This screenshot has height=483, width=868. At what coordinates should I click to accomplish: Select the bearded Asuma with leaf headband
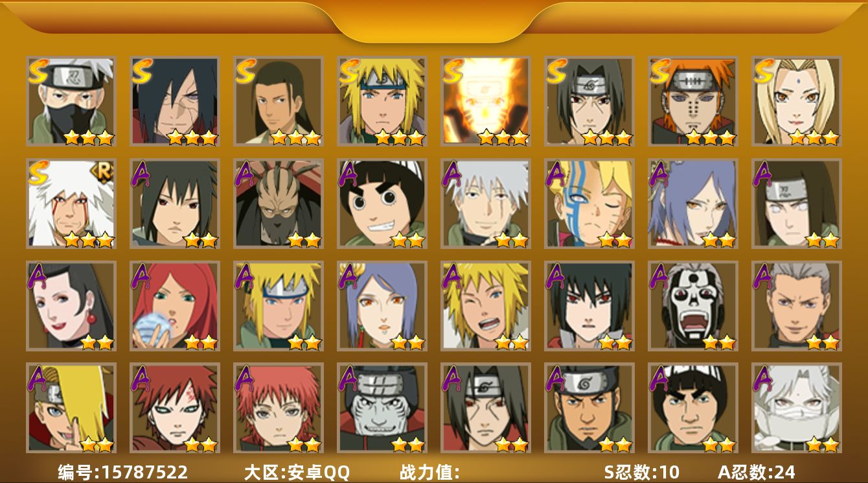point(589,408)
